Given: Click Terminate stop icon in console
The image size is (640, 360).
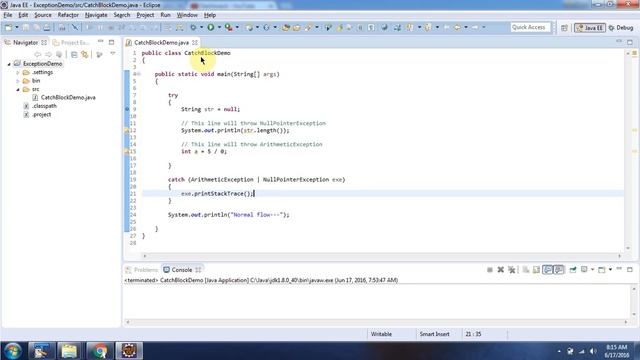Looking at the screenshot, I should click(489, 269).
